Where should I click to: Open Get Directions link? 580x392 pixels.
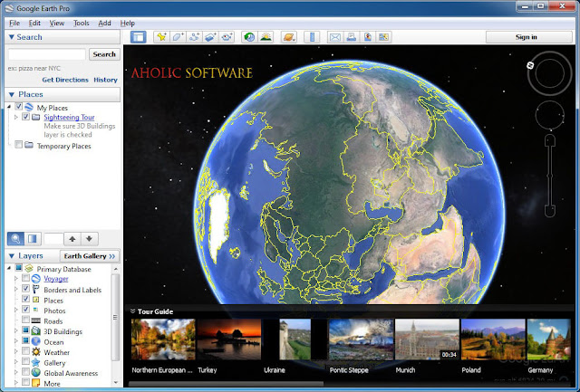[x=65, y=80]
